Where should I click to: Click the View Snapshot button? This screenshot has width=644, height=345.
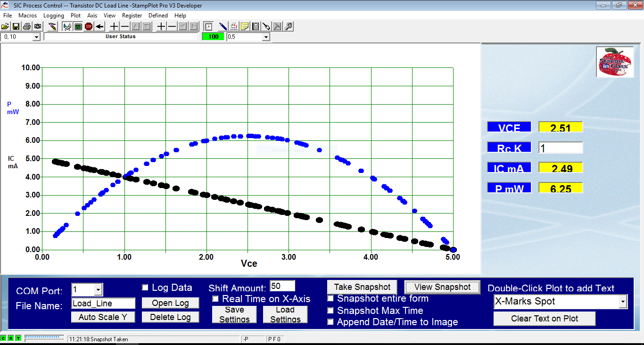(x=442, y=287)
